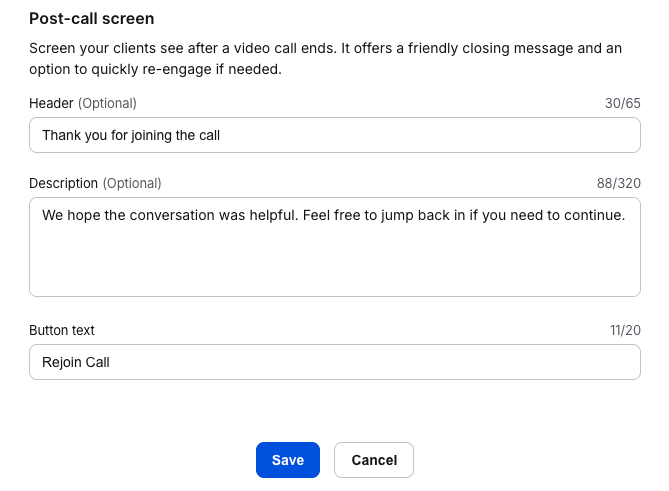This screenshot has height=491, width=669.
Task: Click the (Optional) hint beside Description
Action: click(132, 183)
